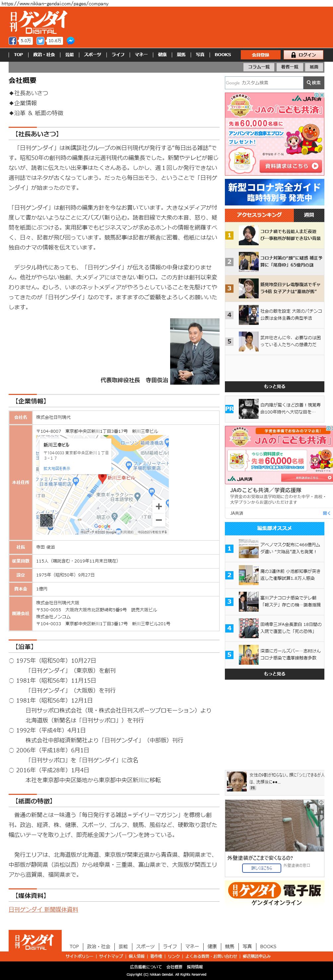Click the Nikkan Gendai footer logo
This screenshot has width=333, height=980.
click(x=35, y=941)
